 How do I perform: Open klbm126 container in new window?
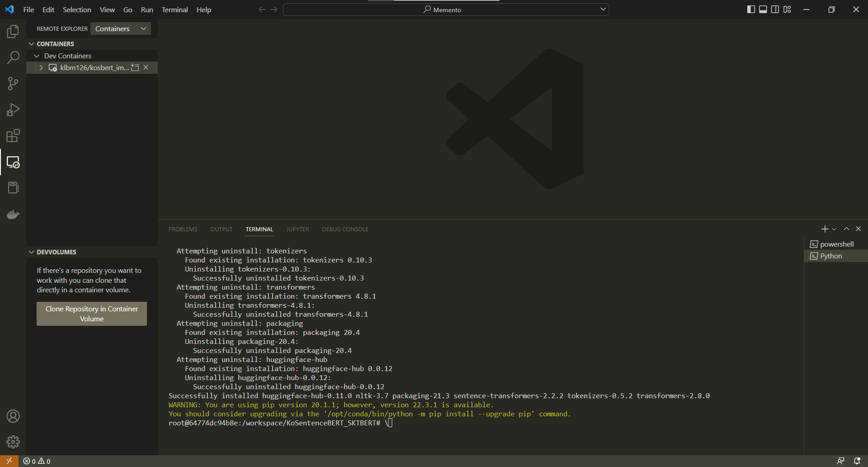(x=135, y=67)
